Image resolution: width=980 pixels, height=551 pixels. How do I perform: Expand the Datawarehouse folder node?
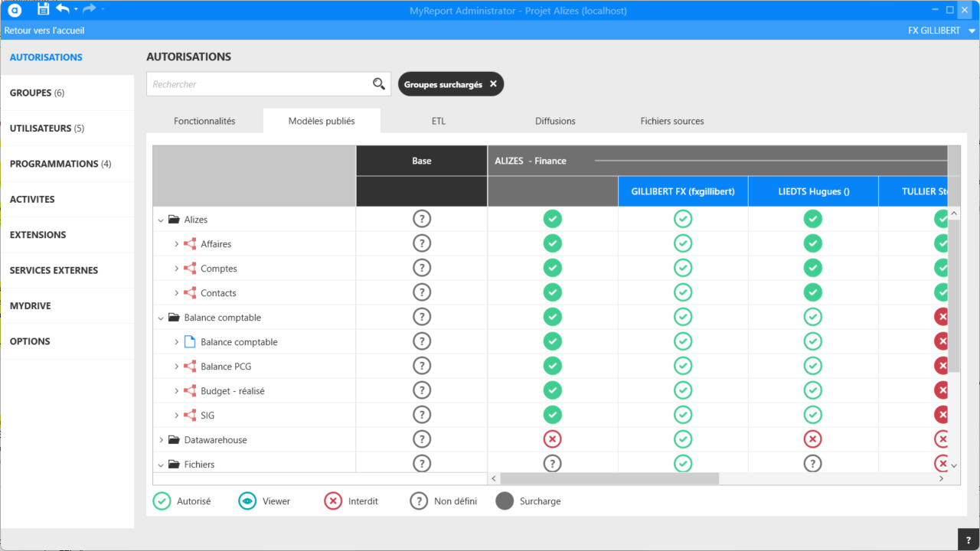(x=161, y=440)
